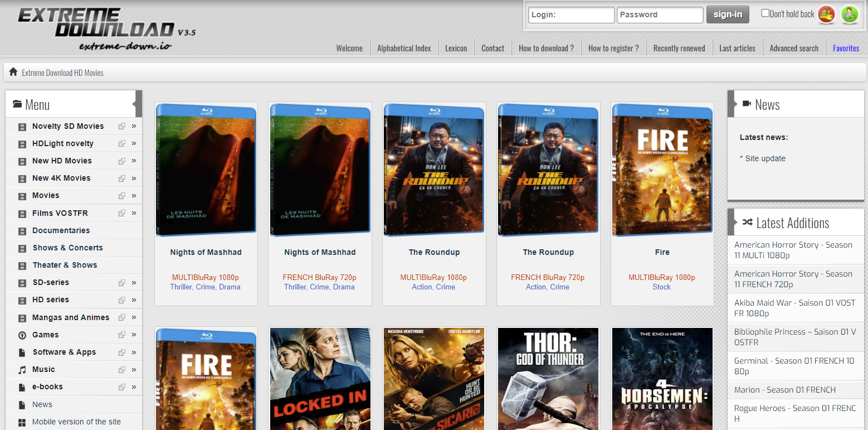Expand Music submenu arrow
Screen dimensions: 868x430
(x=134, y=369)
